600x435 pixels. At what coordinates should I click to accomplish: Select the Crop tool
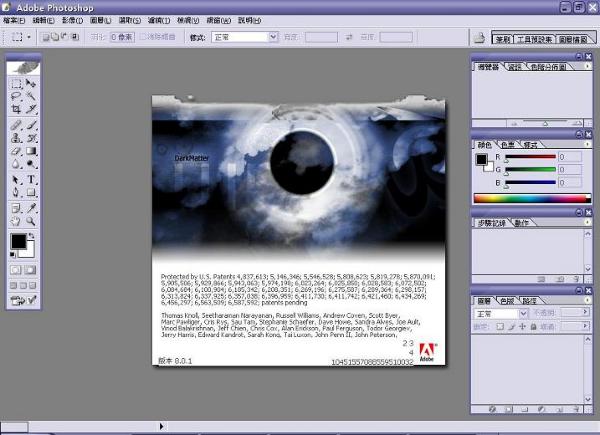click(16, 109)
